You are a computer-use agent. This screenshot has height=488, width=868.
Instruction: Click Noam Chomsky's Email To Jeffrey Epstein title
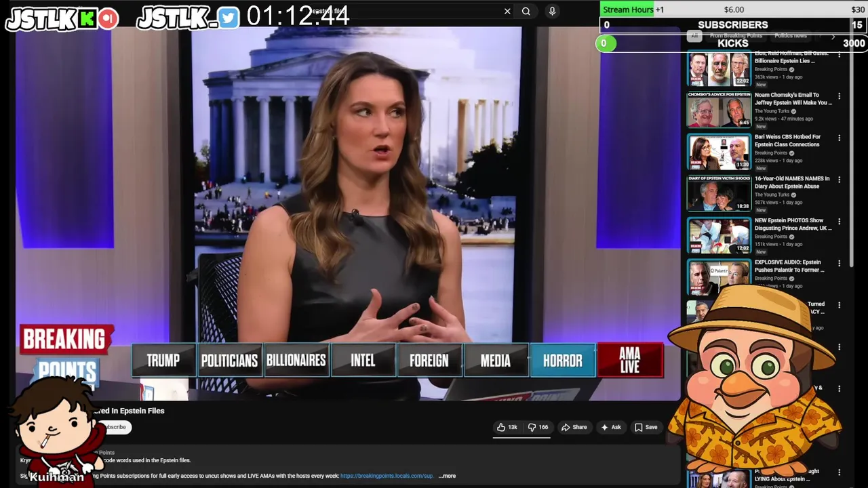tap(793, 99)
